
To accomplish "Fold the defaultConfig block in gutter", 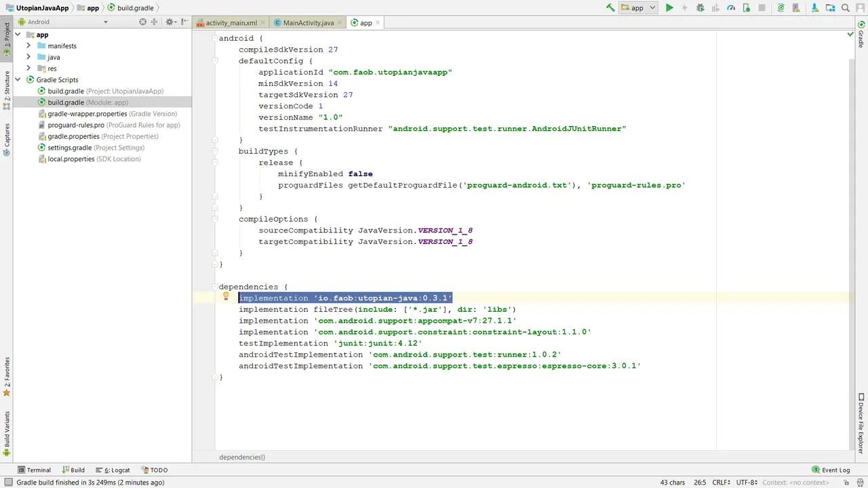I will pos(214,61).
